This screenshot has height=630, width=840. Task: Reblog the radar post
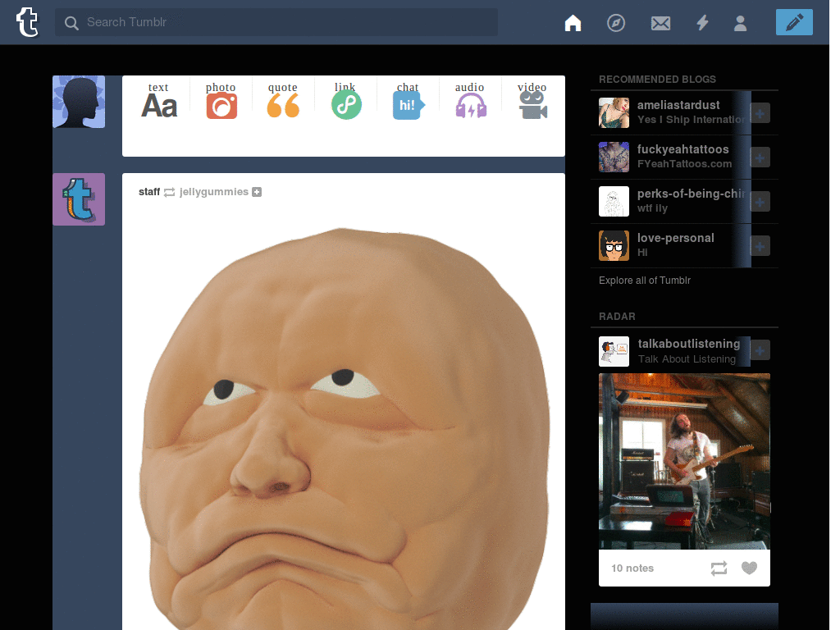pos(719,568)
